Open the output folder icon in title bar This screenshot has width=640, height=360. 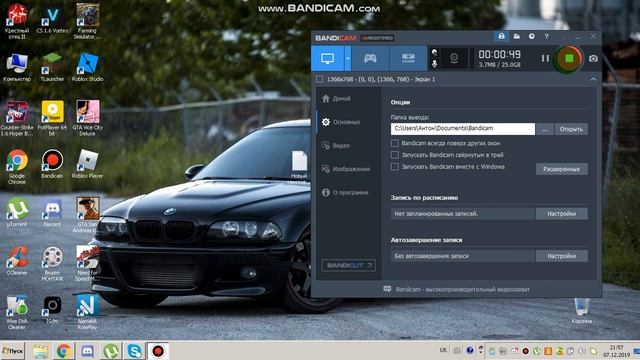(516, 36)
